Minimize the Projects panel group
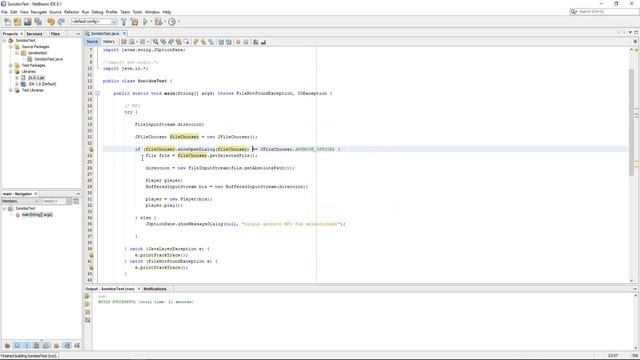Image resolution: width=640 pixels, height=360 pixels. click(78, 34)
